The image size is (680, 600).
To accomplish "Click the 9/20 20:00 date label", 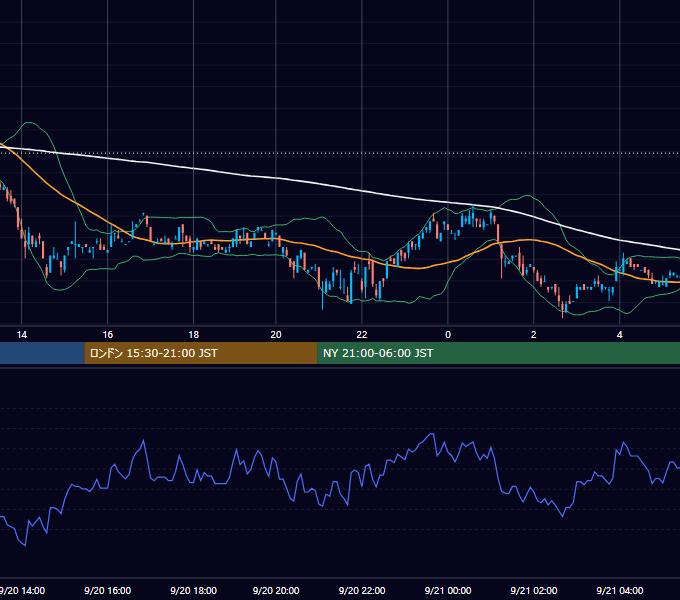I will point(276,590).
